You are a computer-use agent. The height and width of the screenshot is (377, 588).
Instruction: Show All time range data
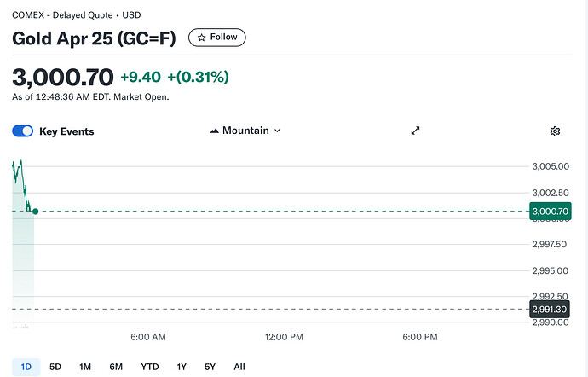(x=239, y=367)
